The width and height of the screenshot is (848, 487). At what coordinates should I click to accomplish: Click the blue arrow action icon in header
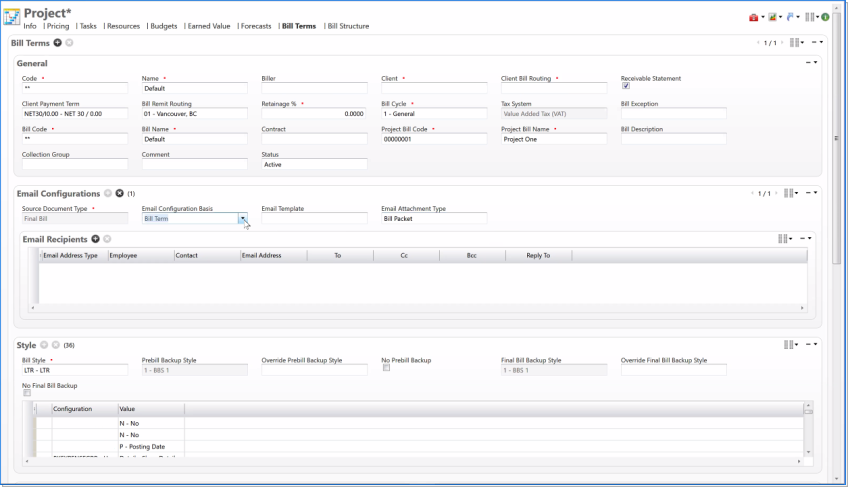[791, 17]
